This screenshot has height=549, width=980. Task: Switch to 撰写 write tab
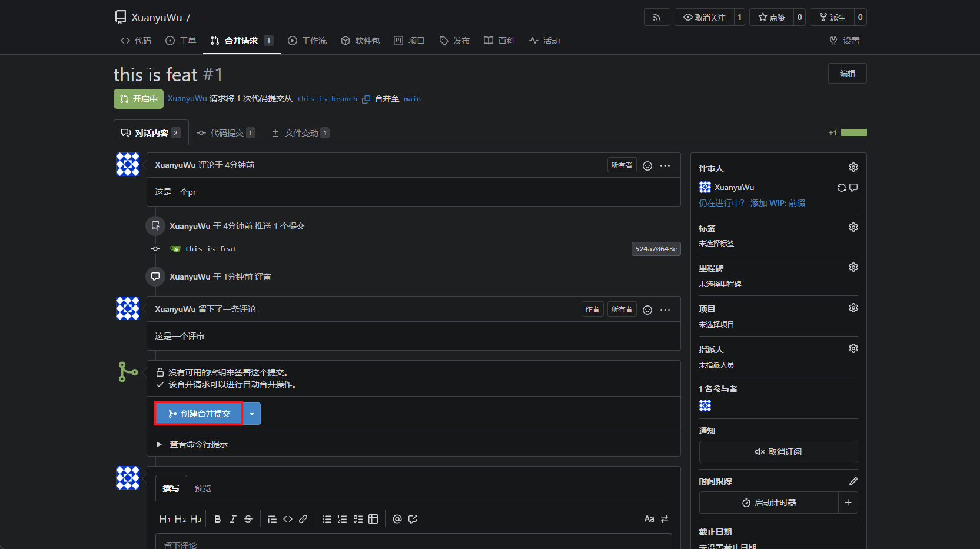[x=171, y=488]
